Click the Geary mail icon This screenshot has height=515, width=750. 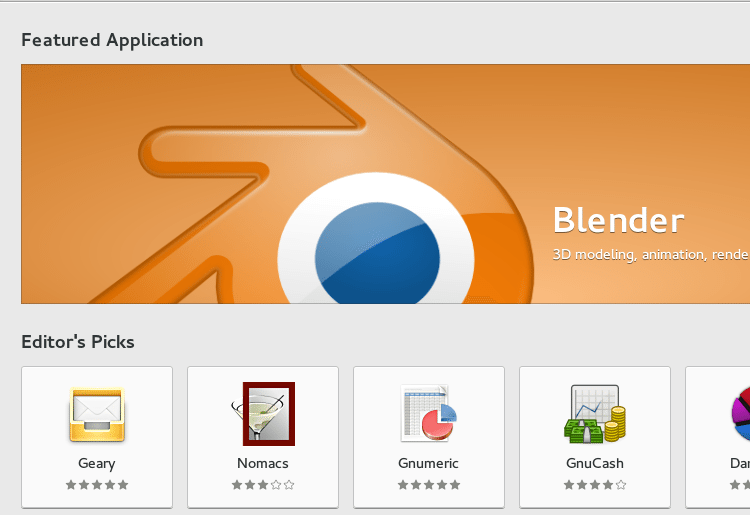97,414
